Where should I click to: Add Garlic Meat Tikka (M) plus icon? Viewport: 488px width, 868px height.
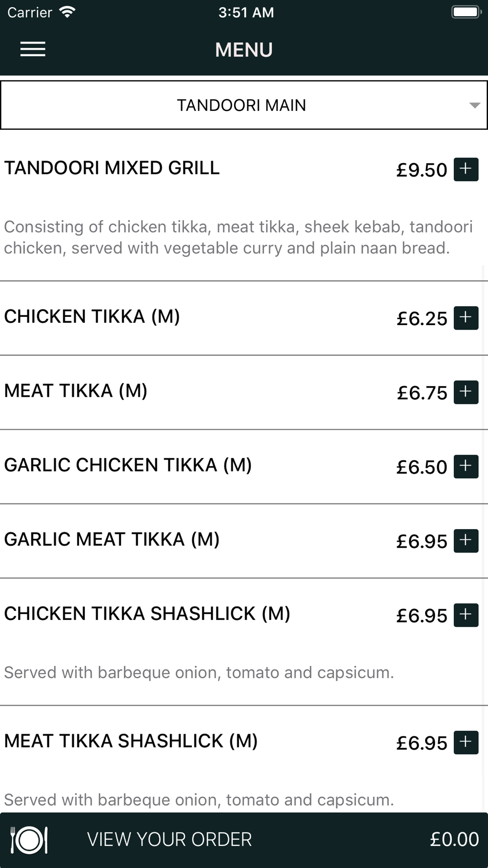[x=466, y=540]
